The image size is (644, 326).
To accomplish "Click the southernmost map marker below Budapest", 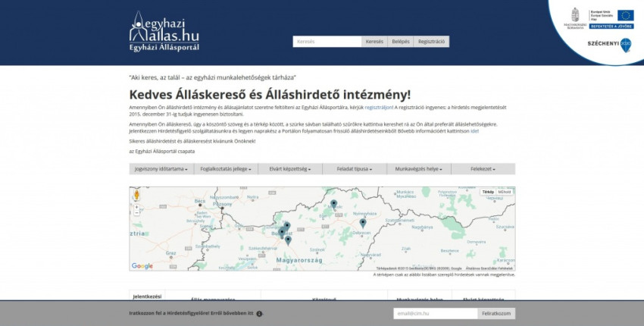I will point(288,240).
